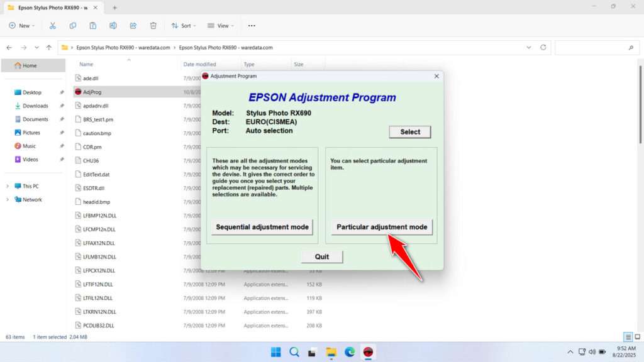Open the Windows Start menu
The height and width of the screenshot is (362, 644).
tap(276, 352)
